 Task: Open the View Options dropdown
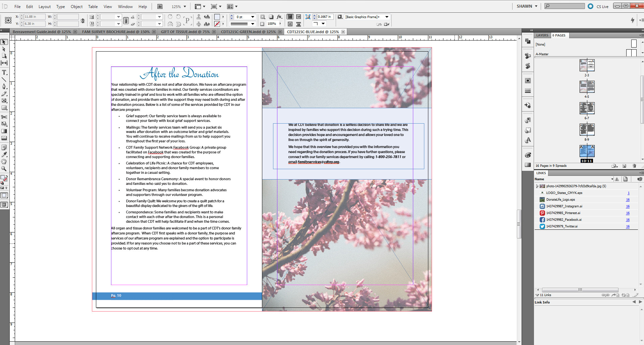(x=200, y=6)
